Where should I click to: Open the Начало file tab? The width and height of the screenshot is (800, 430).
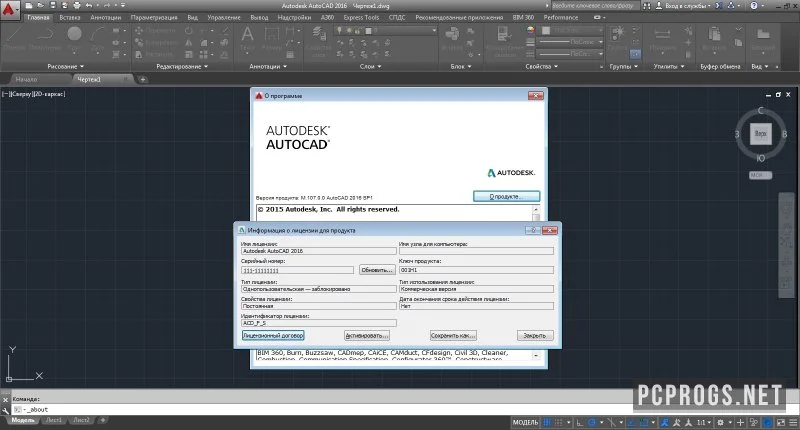point(26,80)
